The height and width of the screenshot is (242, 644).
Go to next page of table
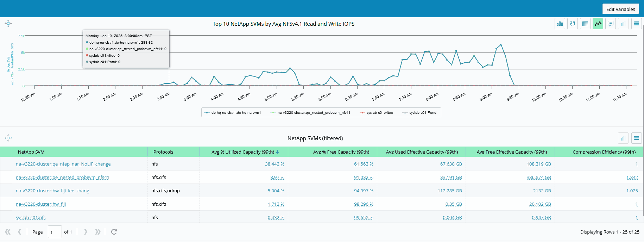tap(86, 232)
